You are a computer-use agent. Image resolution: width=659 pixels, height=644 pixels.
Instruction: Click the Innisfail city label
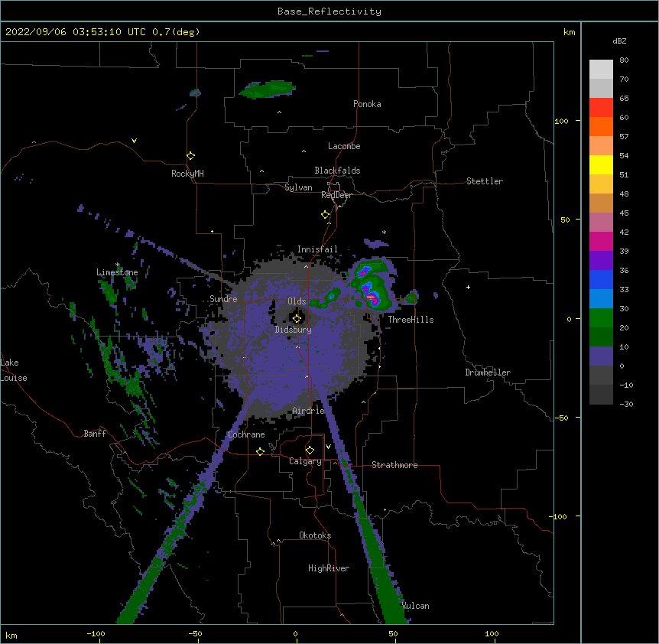pyautogui.click(x=317, y=249)
